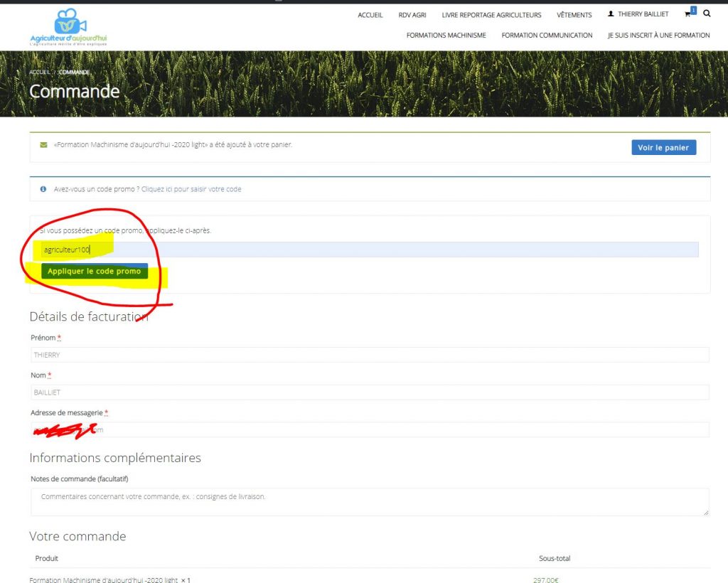Go to ACCUEIL menu item

tap(370, 15)
